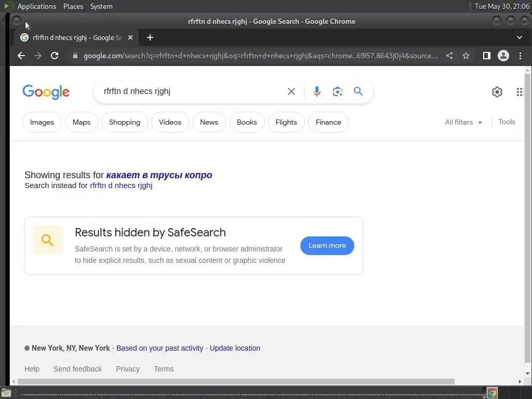Open Google quick settings gear
Screen dimensions: 532x399
tap(497, 91)
